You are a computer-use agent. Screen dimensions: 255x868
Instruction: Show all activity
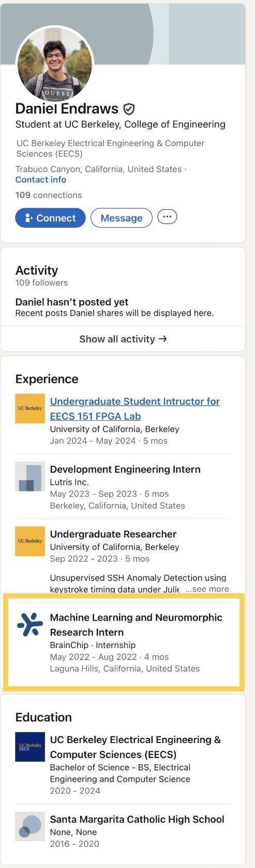tap(123, 339)
